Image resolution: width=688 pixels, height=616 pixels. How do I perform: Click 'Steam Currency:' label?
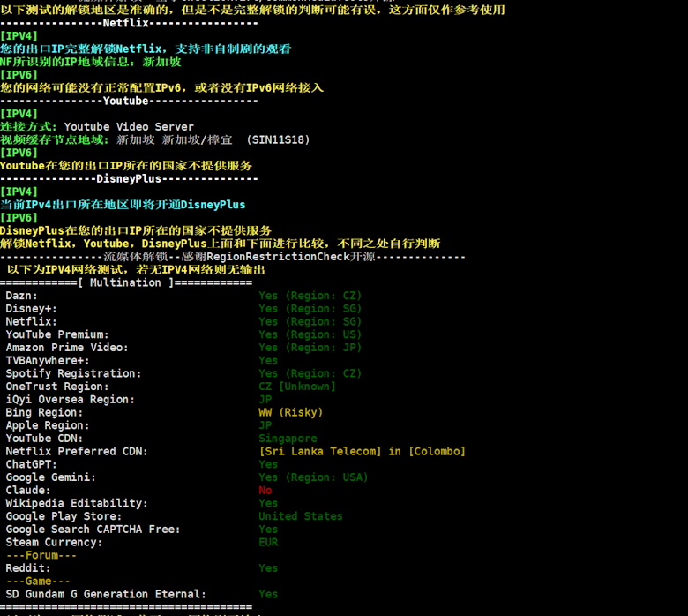point(54,542)
